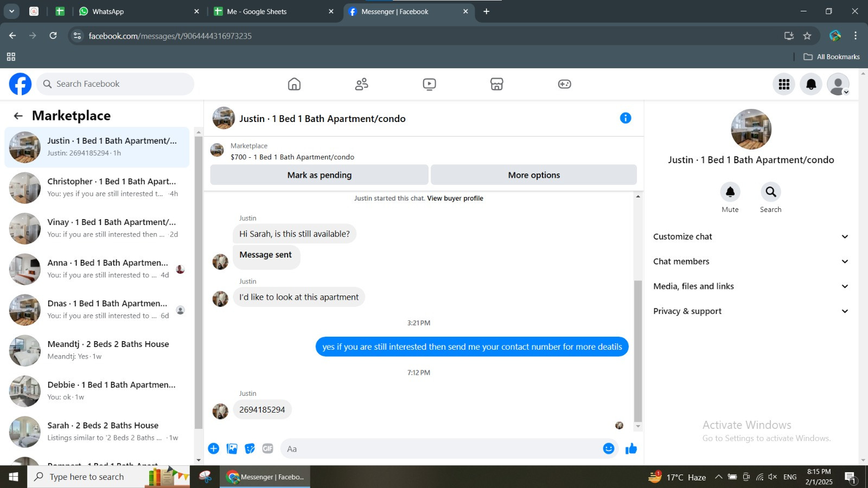Viewport: 868px width, 488px height.
Task: Choose a sticker icon in composer
Action: [250, 448]
